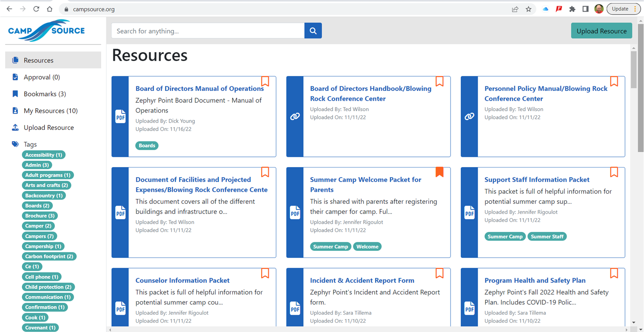Remove bookmark from Summer Camp Welcome Packet
The height and width of the screenshot is (332, 644).
[x=439, y=172]
